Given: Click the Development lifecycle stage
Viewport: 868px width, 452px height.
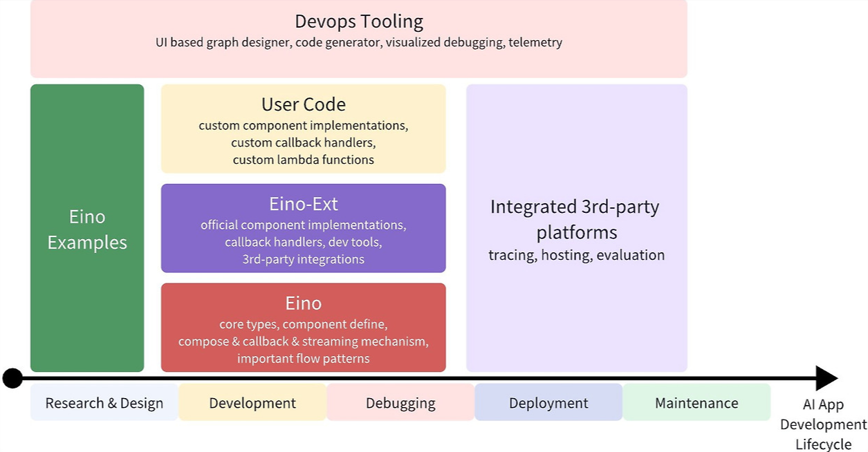Looking at the screenshot, I should click(x=252, y=403).
